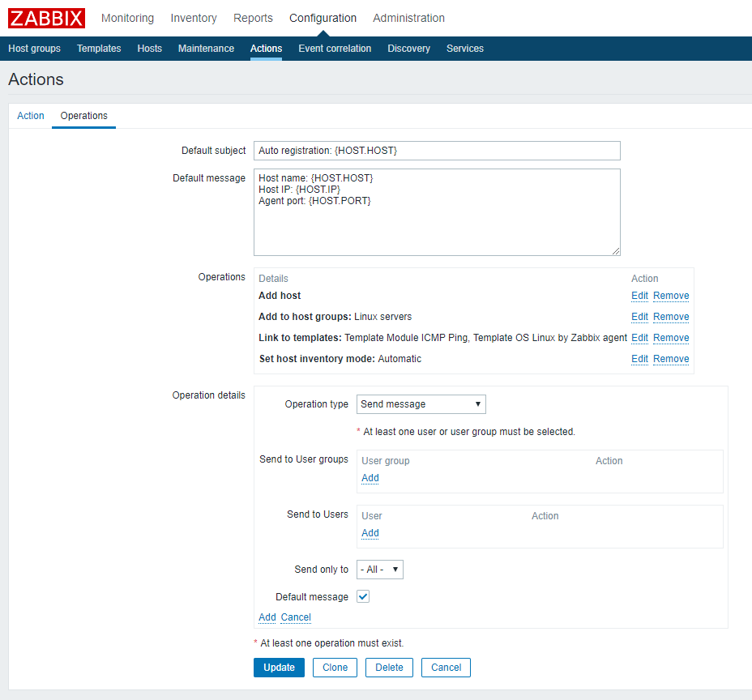Click the Clone button
The image size is (752, 700).
point(335,668)
